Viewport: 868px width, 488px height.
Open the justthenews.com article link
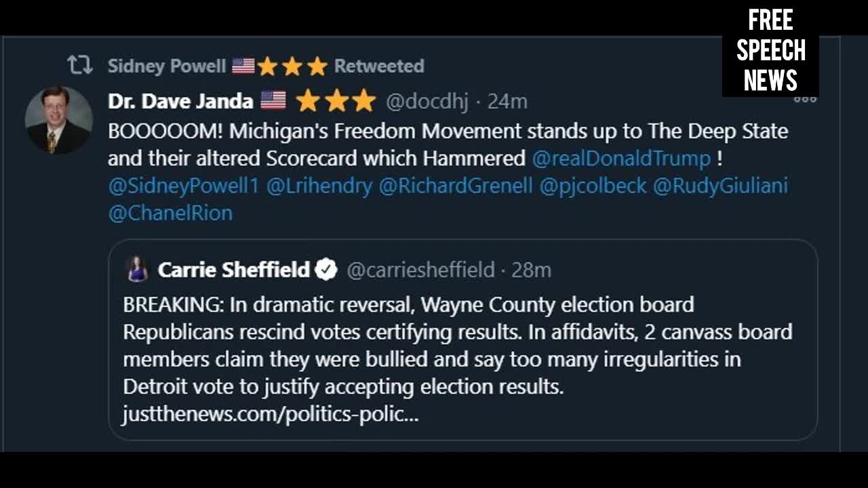tap(271, 414)
